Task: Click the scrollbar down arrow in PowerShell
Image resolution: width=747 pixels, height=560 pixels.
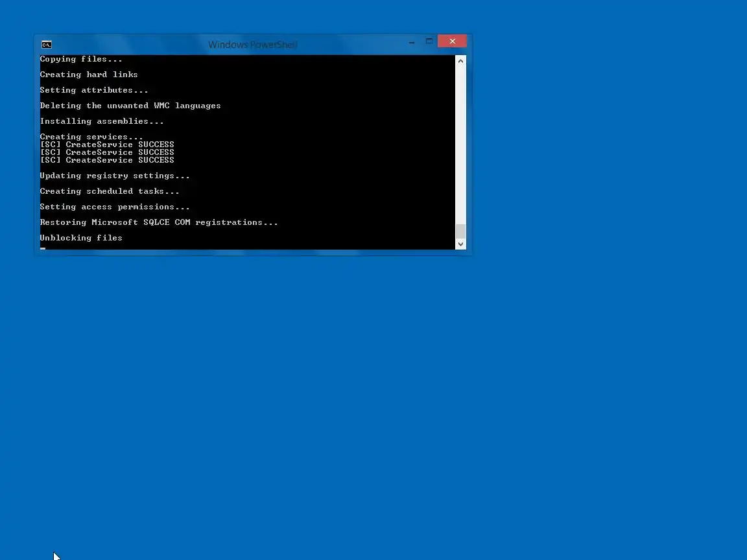Action: (460, 244)
